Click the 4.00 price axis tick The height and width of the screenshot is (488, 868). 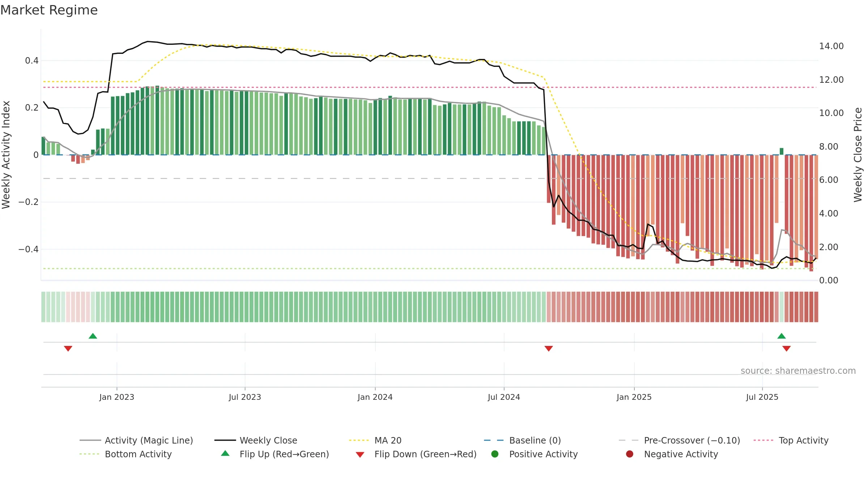tap(829, 213)
